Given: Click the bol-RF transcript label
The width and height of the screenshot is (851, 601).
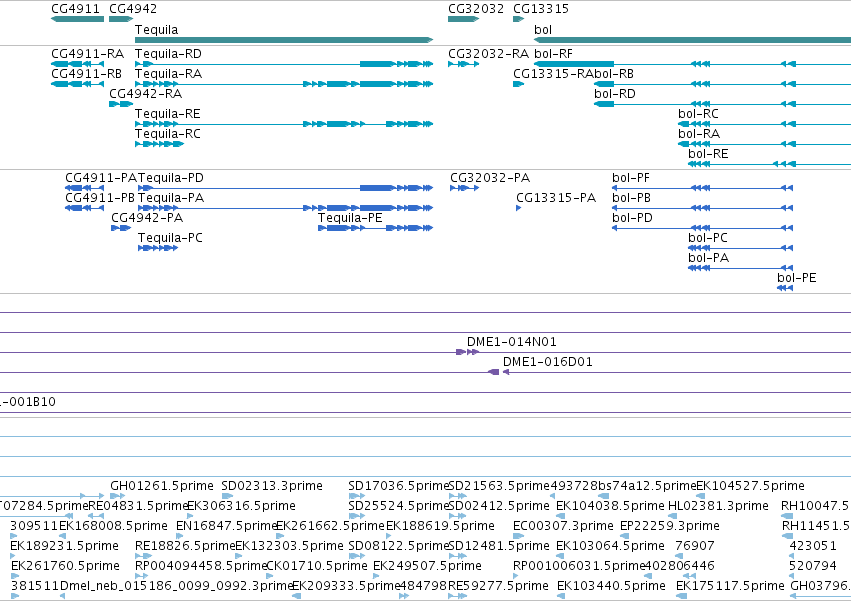Looking at the screenshot, I should (554, 54).
